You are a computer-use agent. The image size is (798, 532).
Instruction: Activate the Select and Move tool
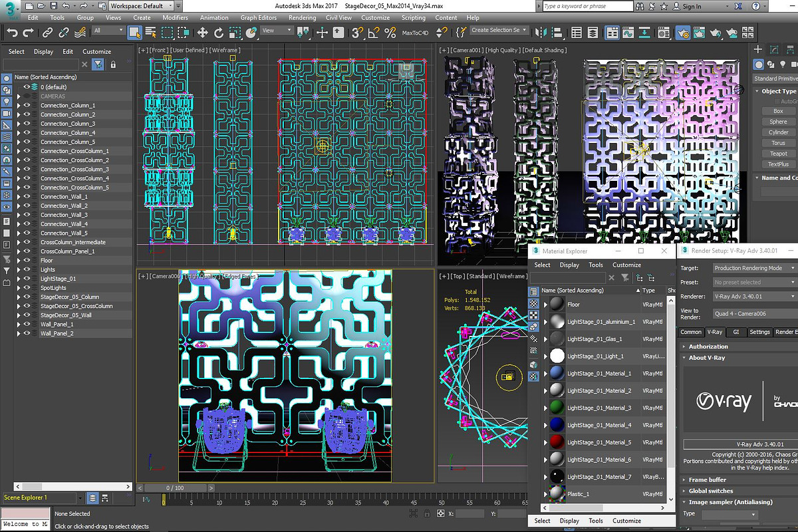pyautogui.click(x=202, y=32)
